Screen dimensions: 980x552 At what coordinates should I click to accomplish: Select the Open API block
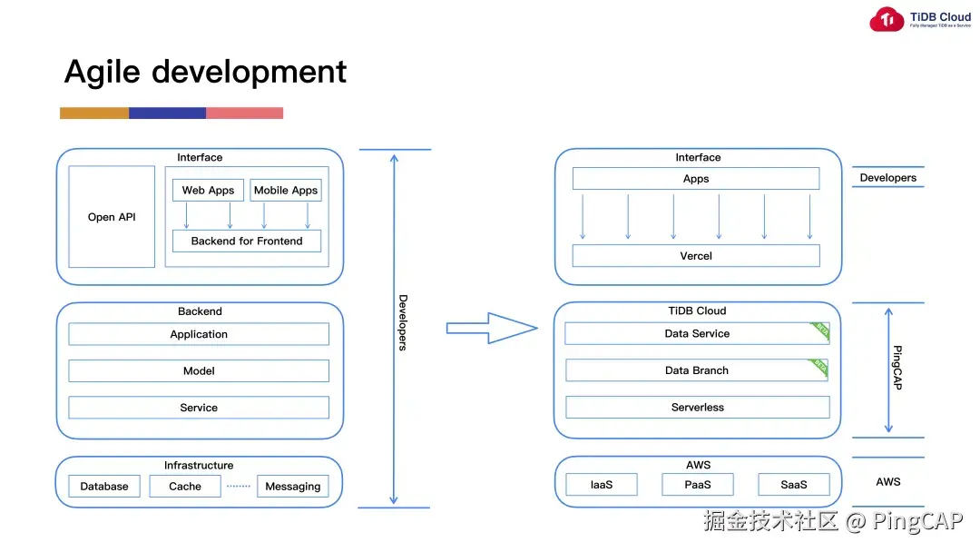(111, 217)
